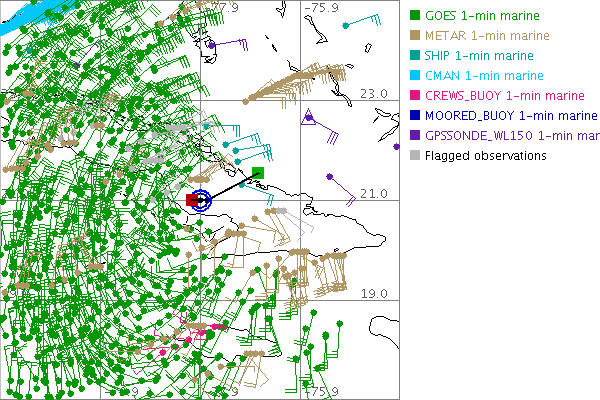Click the dark blue MOORED_BUOY legend square

pyautogui.click(x=414, y=116)
